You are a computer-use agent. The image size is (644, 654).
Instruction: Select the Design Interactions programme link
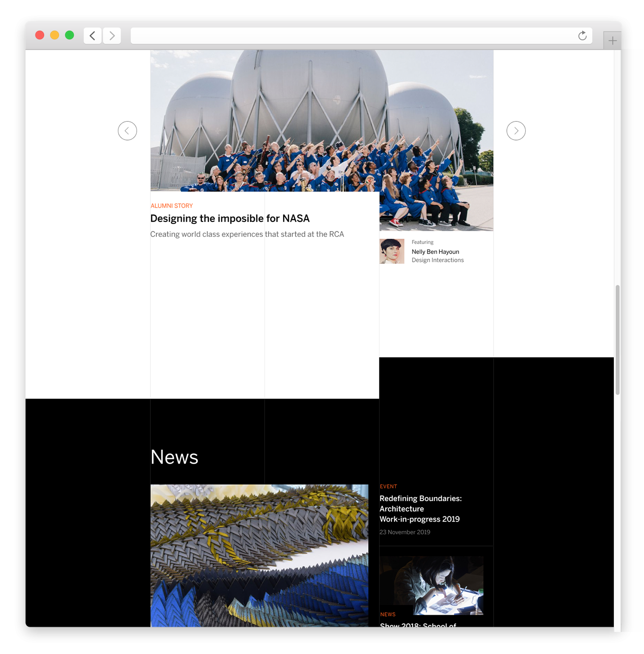pyautogui.click(x=437, y=260)
